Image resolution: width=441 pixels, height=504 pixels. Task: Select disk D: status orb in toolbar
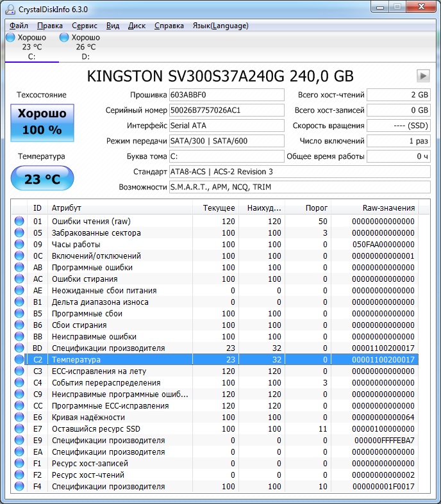pyautogui.click(x=64, y=37)
